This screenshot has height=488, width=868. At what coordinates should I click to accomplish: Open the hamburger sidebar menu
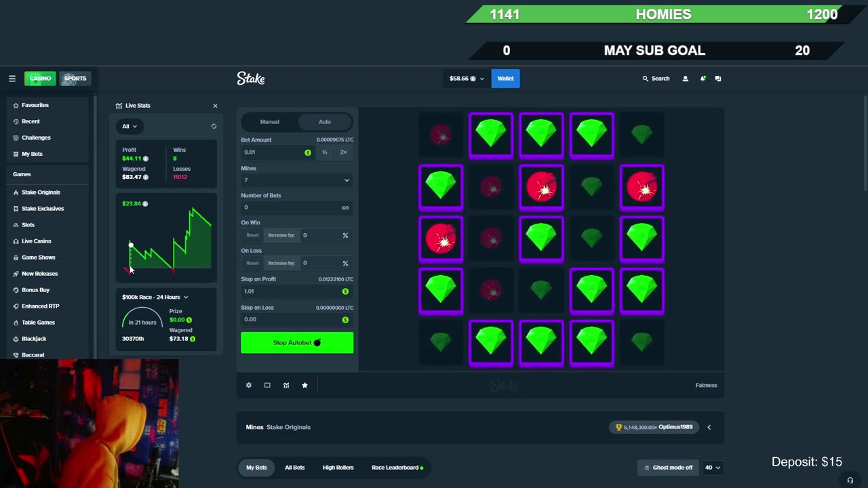[x=12, y=79]
